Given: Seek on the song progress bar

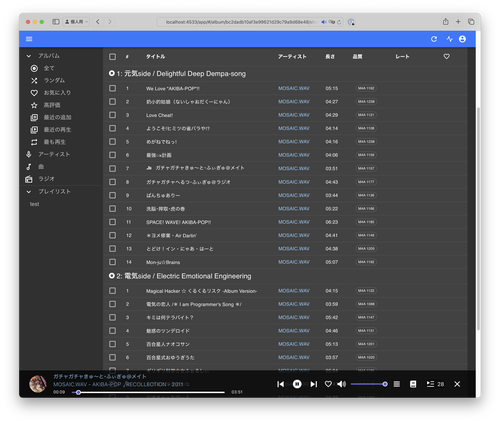Looking at the screenshot, I should pyautogui.click(x=148, y=392).
